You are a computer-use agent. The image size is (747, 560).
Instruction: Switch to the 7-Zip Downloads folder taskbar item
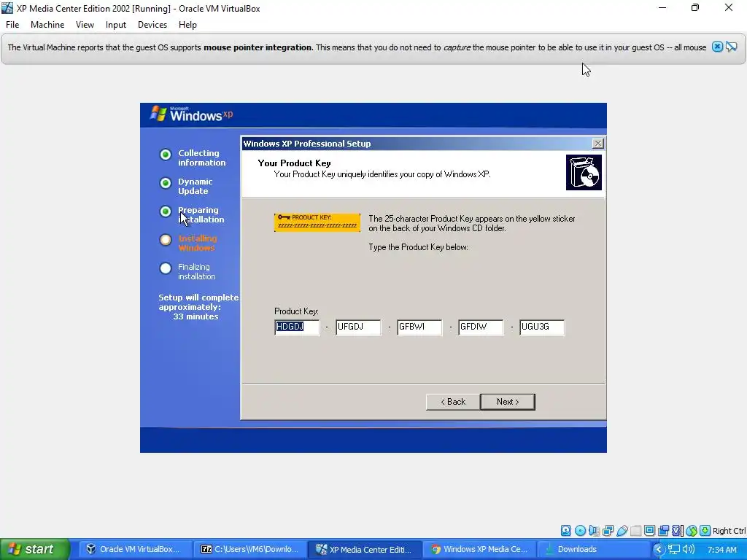click(x=249, y=549)
